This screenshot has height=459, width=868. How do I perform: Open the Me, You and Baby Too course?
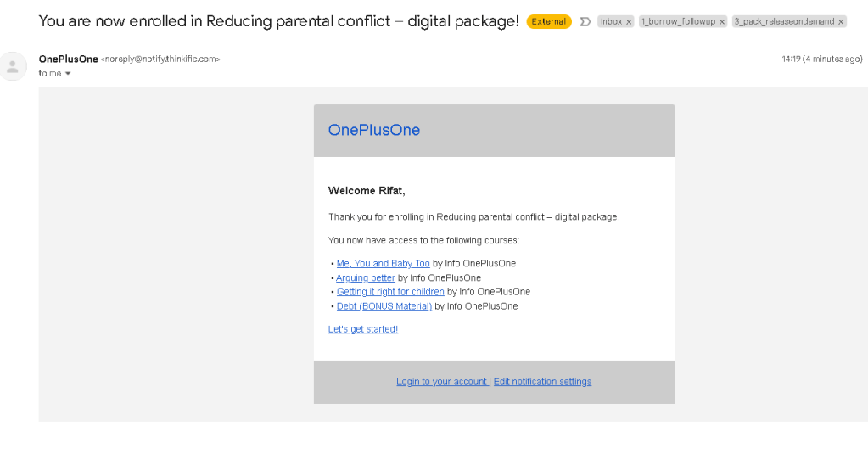tap(383, 264)
